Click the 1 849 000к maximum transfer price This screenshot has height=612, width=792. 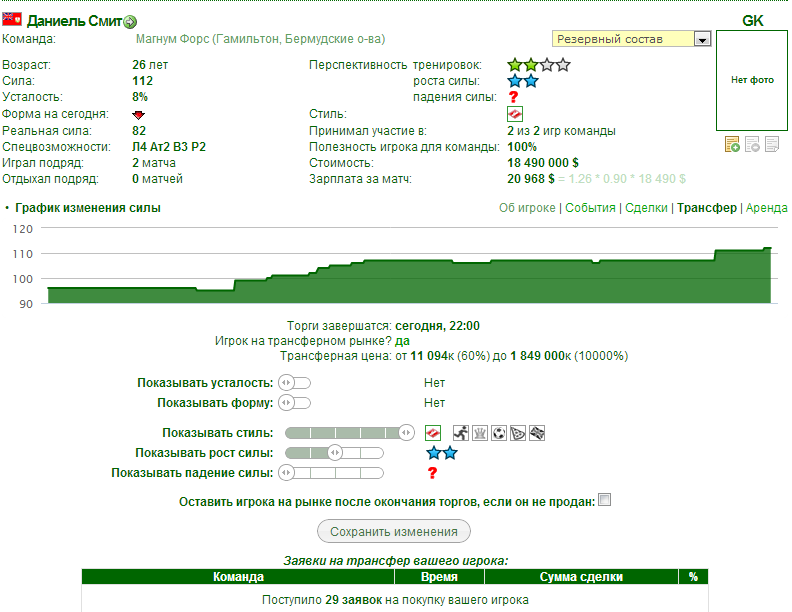click(540, 356)
